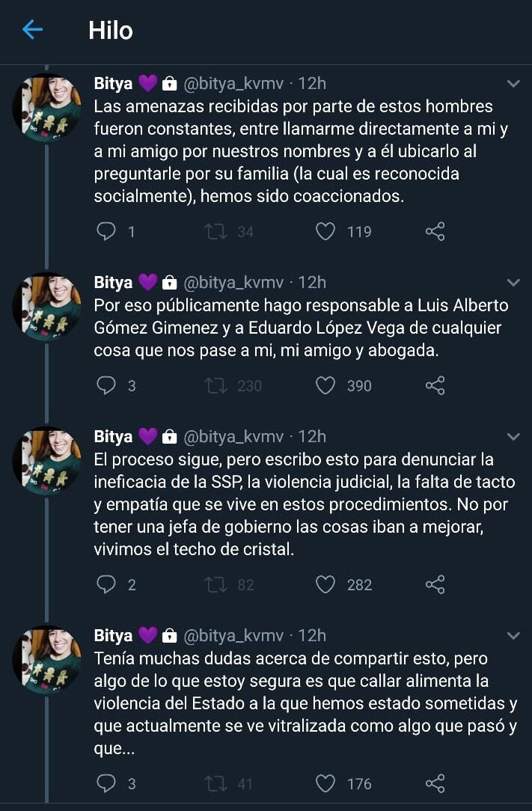This screenshot has height=811, width=532.
Task: Like the tweet with 119 likes
Action: pyautogui.click(x=325, y=232)
